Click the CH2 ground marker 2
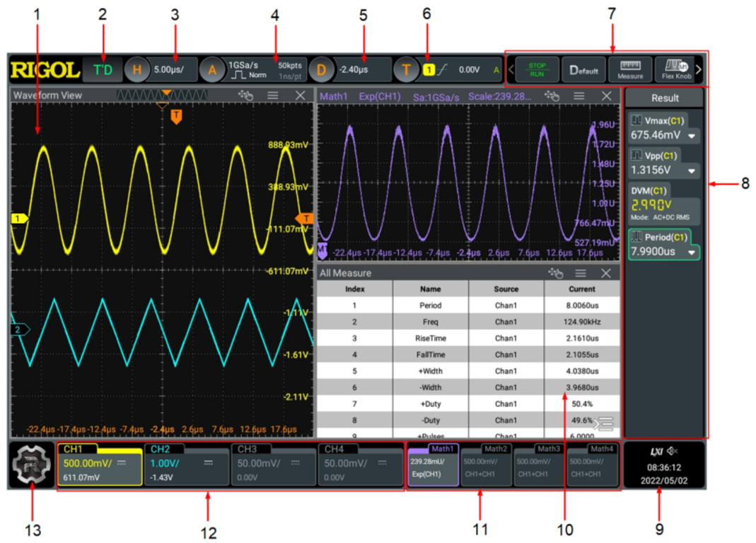Screen dimensions: 756x543 point(19,330)
